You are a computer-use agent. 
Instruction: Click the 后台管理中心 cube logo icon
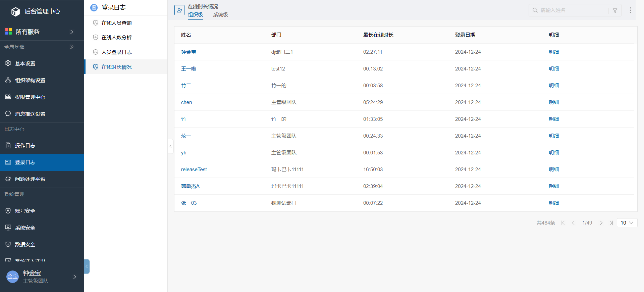[15, 12]
